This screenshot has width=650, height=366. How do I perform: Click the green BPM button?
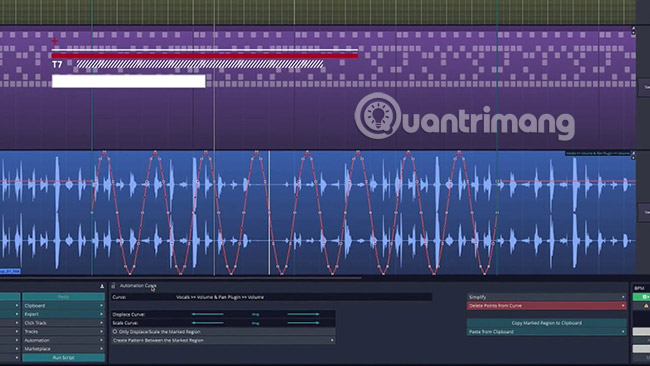tap(642, 297)
